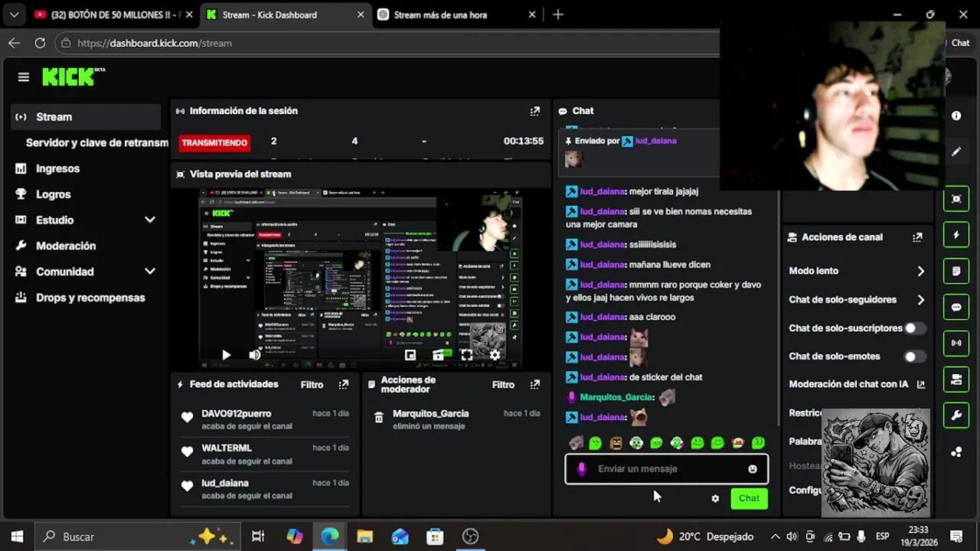
Task: Mute the stream preview volume
Action: pyautogui.click(x=255, y=355)
